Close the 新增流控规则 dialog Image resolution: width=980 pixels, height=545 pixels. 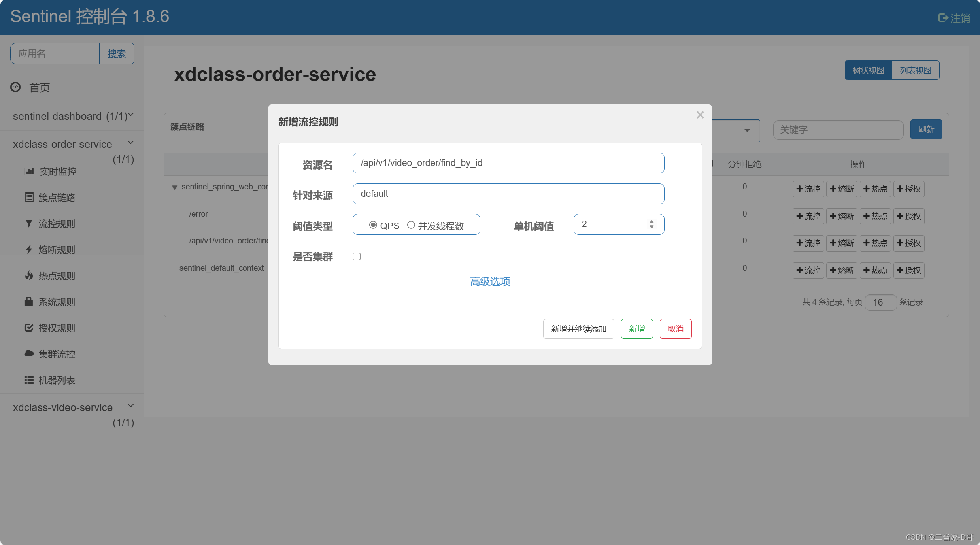700,115
